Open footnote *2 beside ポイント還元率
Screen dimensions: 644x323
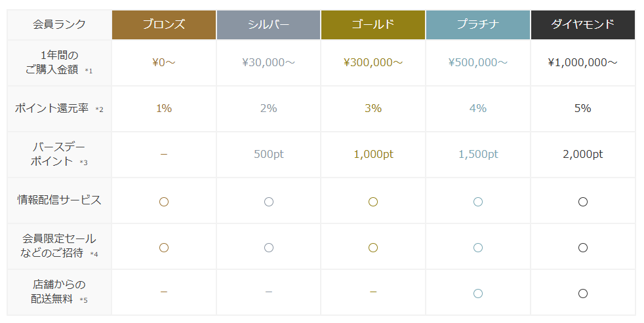pos(100,109)
